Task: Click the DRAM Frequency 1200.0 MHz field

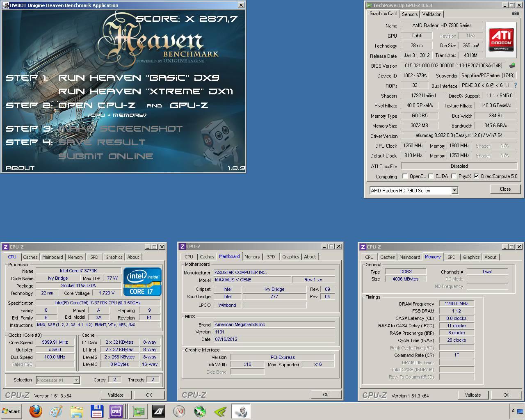Action: [x=457, y=304]
